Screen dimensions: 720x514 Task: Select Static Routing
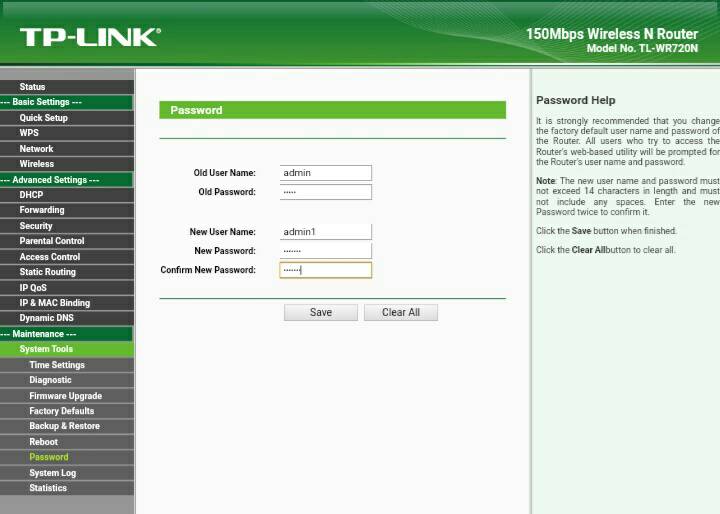pyautogui.click(x=67, y=272)
